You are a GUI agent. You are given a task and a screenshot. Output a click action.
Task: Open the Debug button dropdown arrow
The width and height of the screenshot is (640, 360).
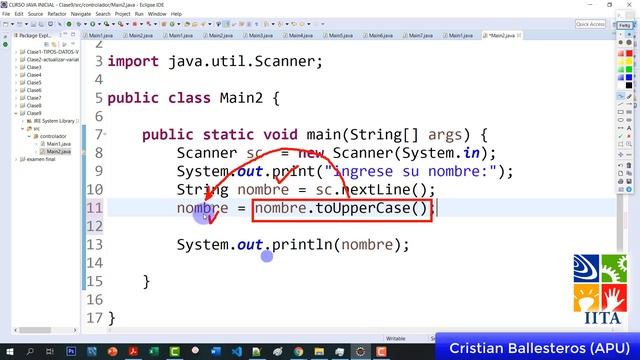point(85,24)
